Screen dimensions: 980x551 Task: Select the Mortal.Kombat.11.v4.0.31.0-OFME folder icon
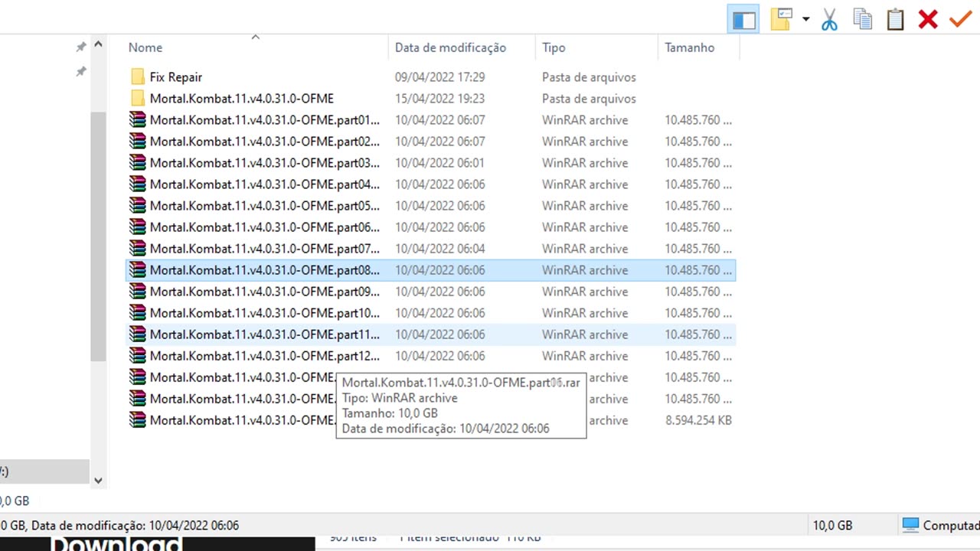click(x=138, y=98)
